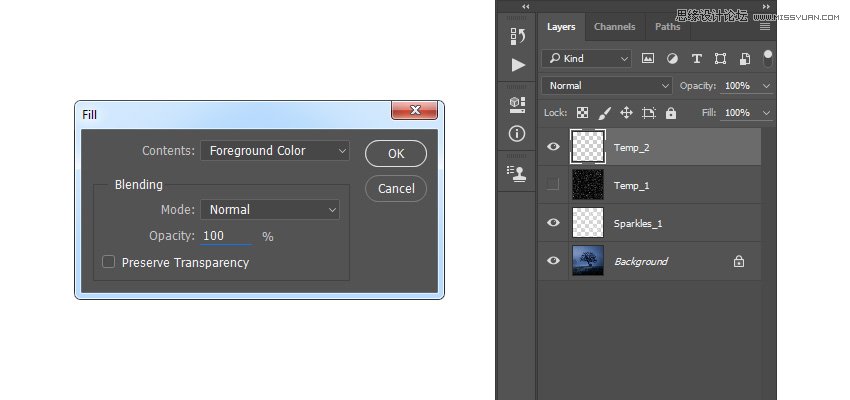Filter for type layers icon
The image size is (850, 400).
click(697, 59)
